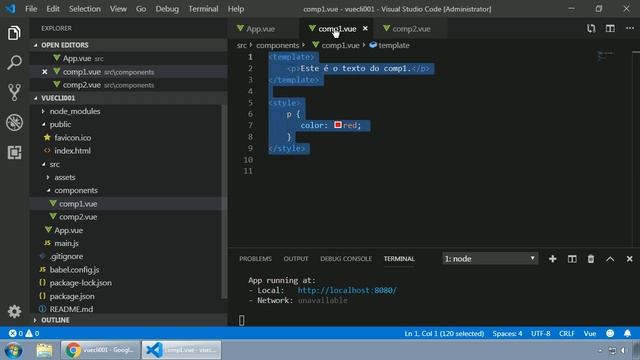Open the Search view in activity bar
This screenshot has height=360, width=640.
tap(14, 63)
